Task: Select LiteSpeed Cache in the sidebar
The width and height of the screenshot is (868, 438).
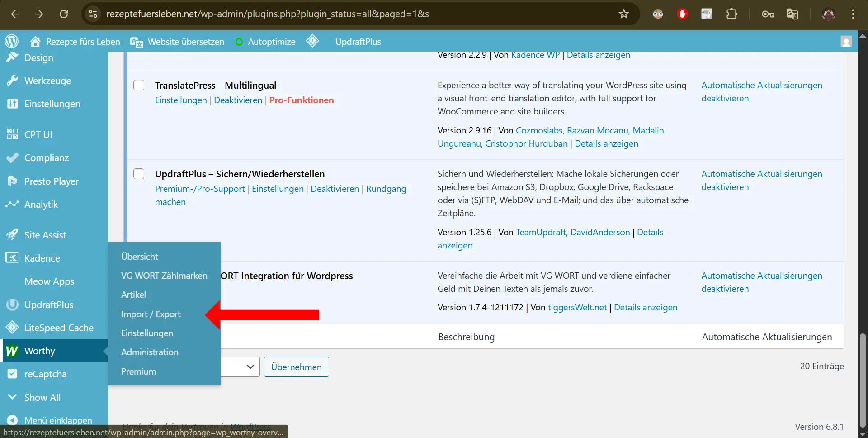Action: (59, 327)
